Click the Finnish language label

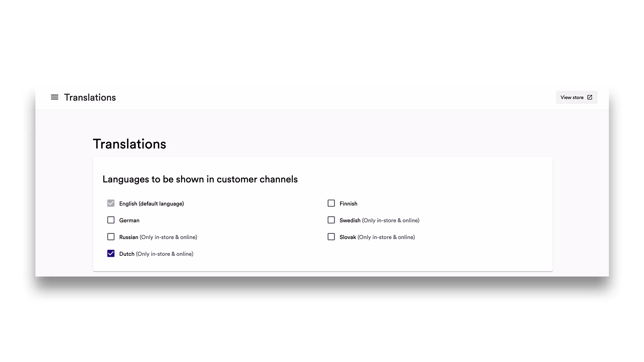(349, 203)
